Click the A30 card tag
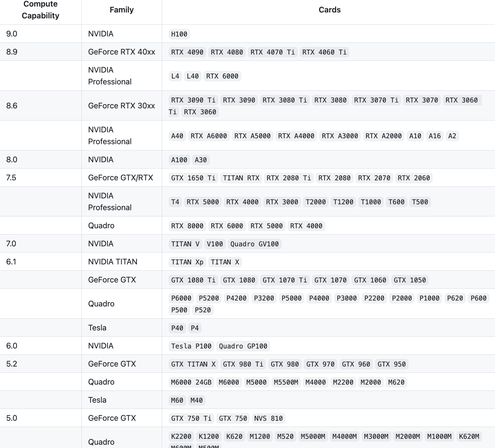Viewport: 495px width, 448px height. 201,160
